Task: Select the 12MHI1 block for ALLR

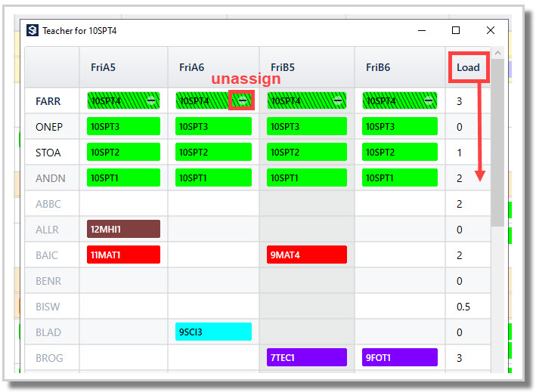Action: (123, 229)
